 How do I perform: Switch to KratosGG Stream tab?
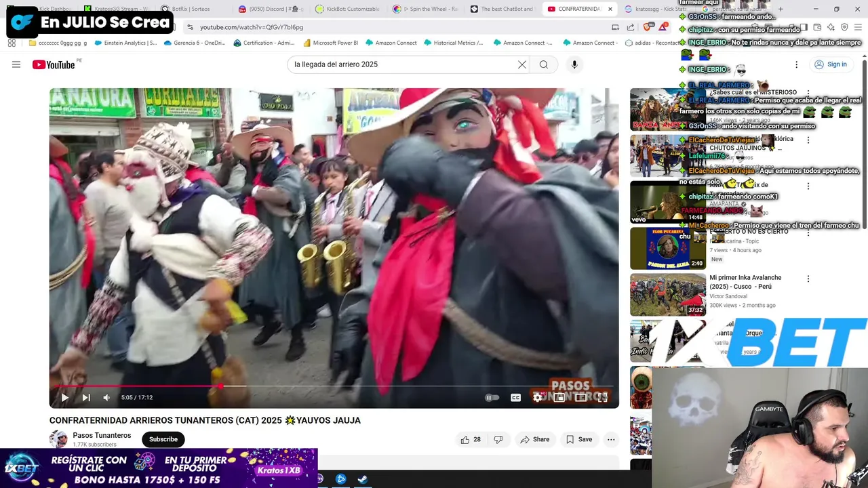click(118, 9)
